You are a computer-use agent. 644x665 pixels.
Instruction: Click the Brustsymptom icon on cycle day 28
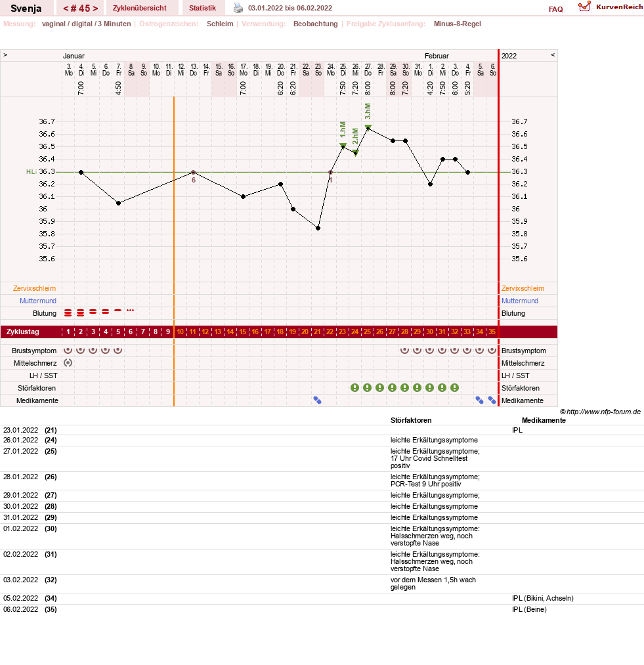[x=405, y=351]
